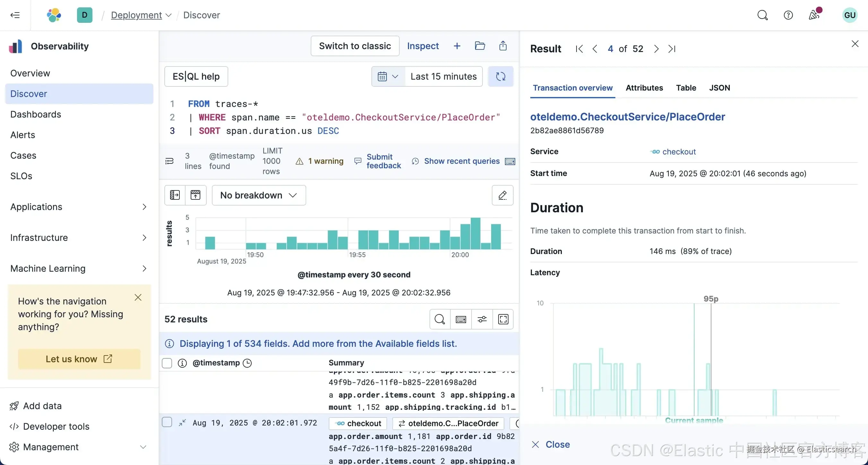Toggle the field list sidebar
Screen dimensions: 868x465
point(175,195)
